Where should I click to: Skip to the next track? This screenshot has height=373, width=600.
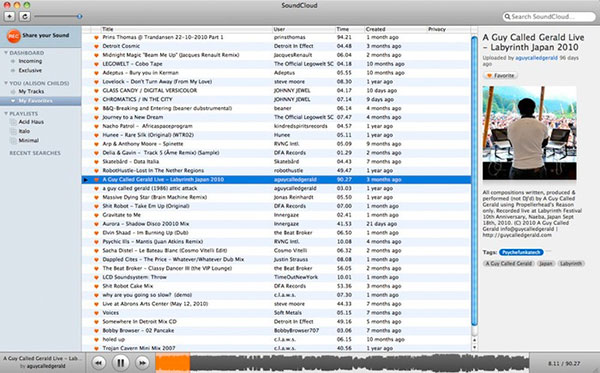coord(142,363)
